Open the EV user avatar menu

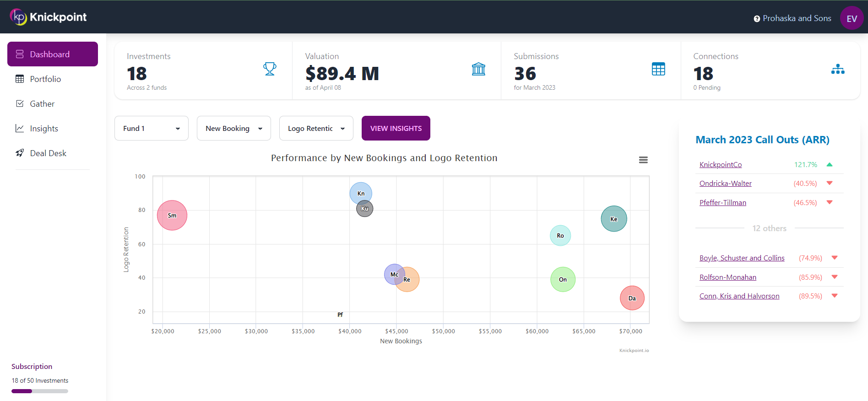click(852, 18)
